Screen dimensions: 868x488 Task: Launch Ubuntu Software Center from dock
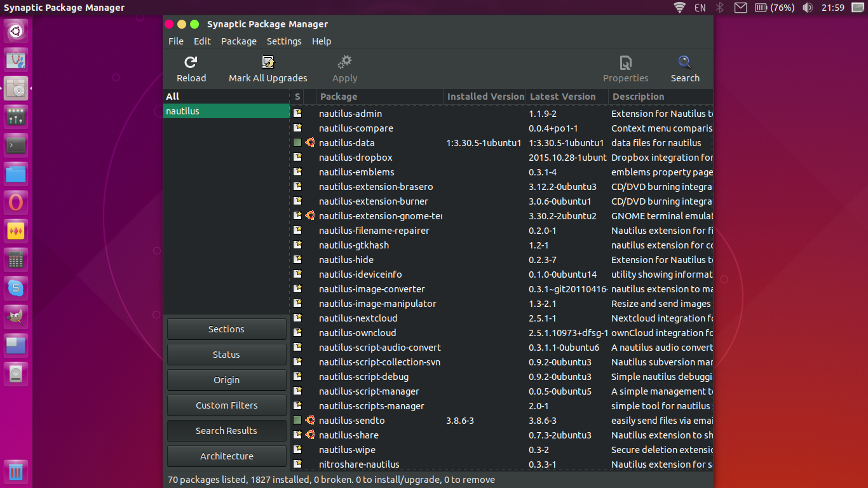16,60
